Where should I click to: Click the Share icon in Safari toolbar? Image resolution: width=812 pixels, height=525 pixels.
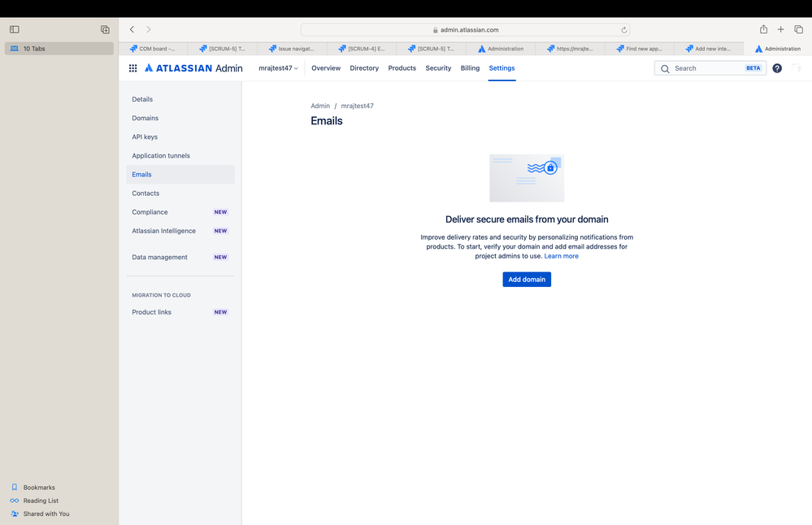pyautogui.click(x=763, y=29)
